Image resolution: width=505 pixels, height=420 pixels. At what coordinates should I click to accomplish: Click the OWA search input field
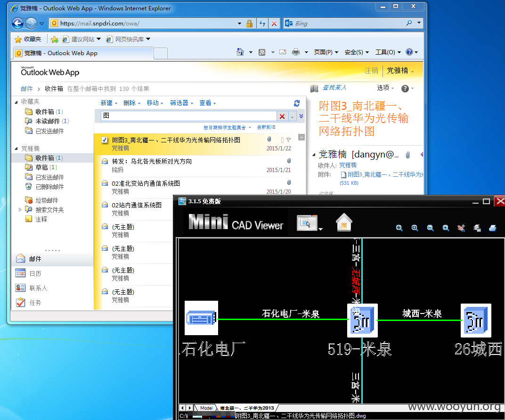189,116
